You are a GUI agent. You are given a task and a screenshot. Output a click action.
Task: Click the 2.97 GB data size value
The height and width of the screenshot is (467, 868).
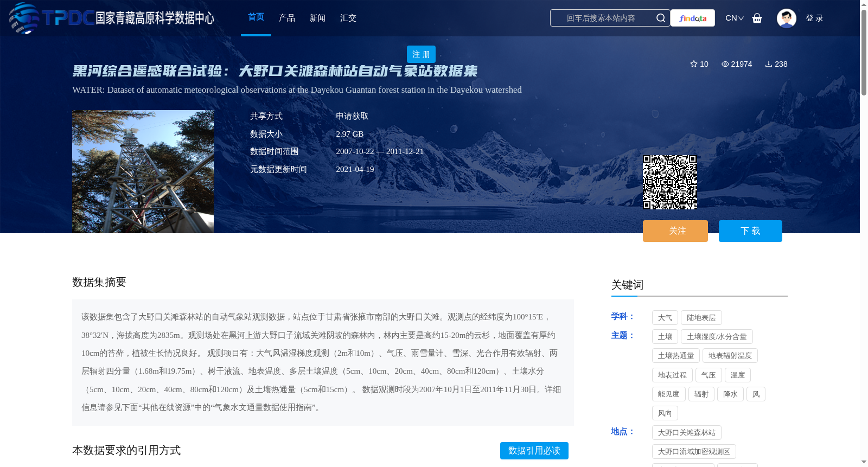click(349, 134)
